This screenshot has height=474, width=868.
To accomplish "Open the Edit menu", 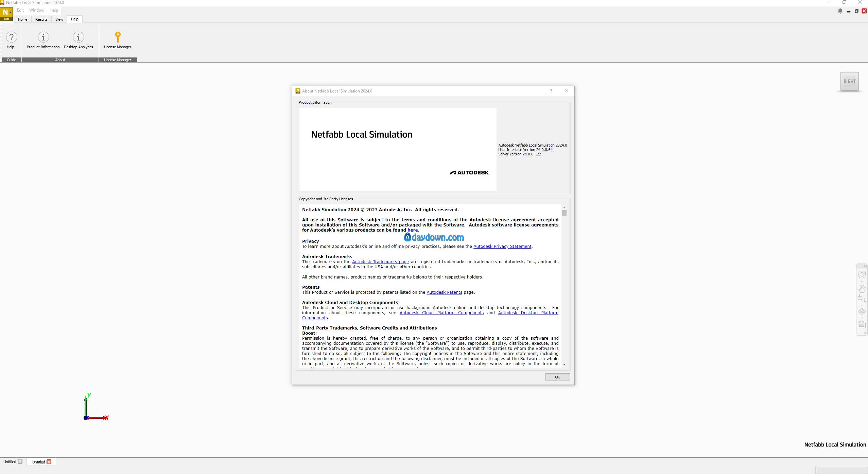I will pyautogui.click(x=20, y=10).
